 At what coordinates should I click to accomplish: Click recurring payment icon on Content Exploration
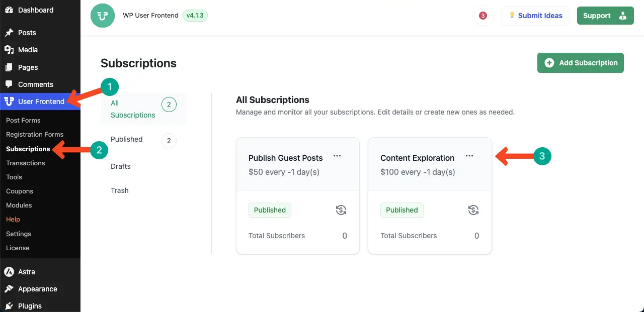(x=473, y=210)
